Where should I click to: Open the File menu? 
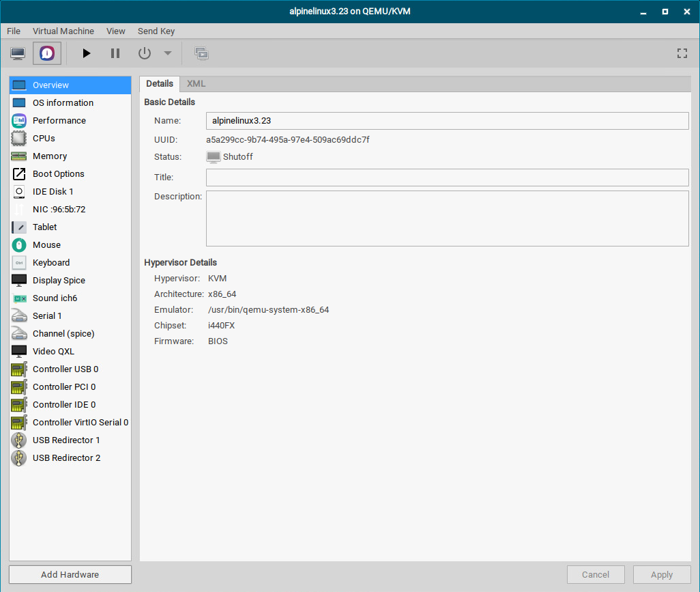(x=14, y=31)
